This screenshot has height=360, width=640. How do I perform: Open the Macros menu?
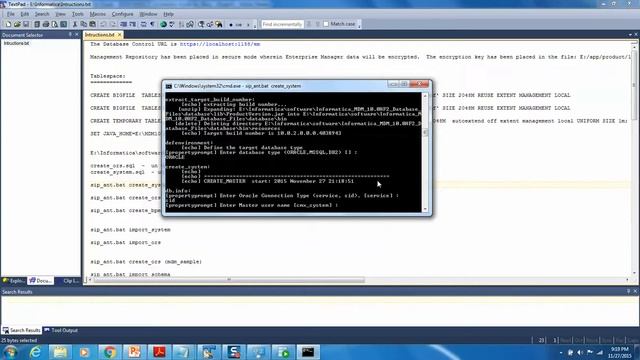click(x=98, y=14)
